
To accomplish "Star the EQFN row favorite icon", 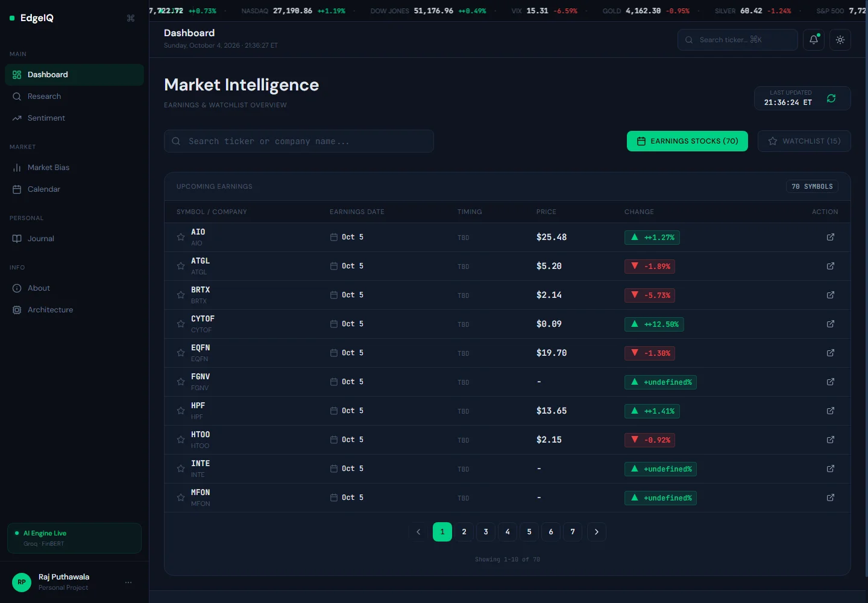I will coord(181,353).
